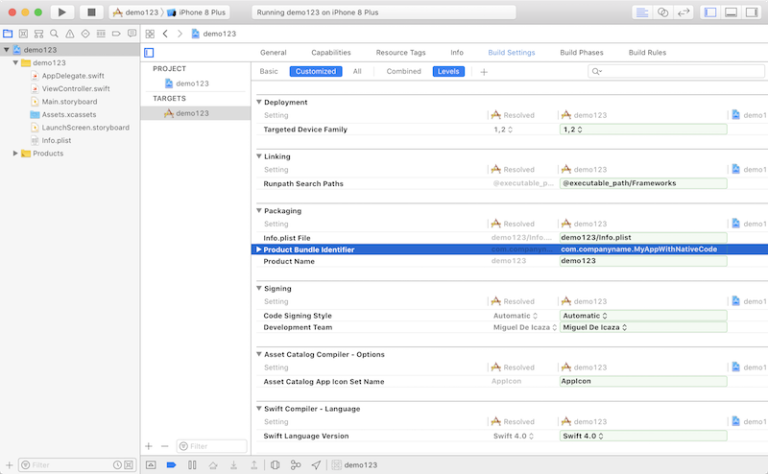Collapse the Deployment settings section
Image resolution: width=768 pixels, height=474 pixels.
click(259, 102)
